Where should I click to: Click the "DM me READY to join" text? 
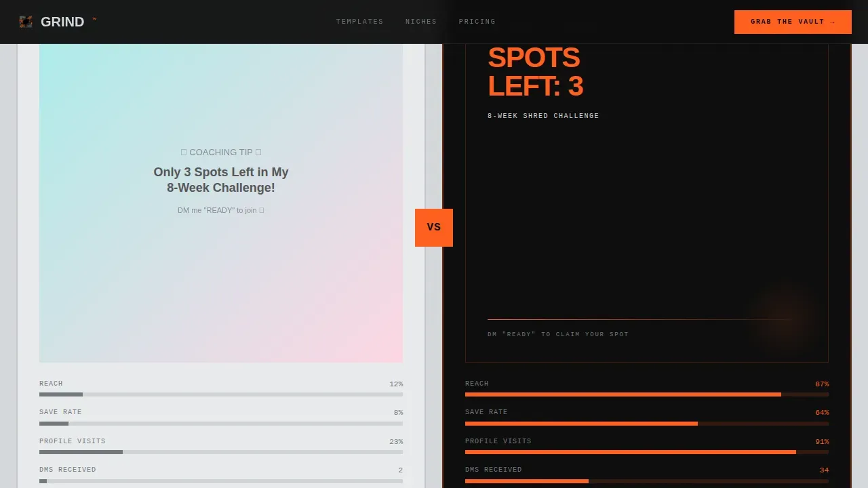pos(221,210)
